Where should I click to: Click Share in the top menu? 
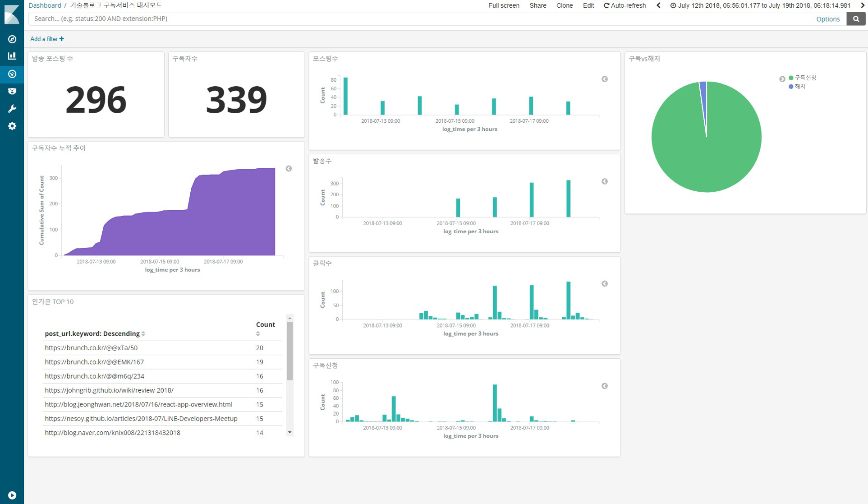537,5
